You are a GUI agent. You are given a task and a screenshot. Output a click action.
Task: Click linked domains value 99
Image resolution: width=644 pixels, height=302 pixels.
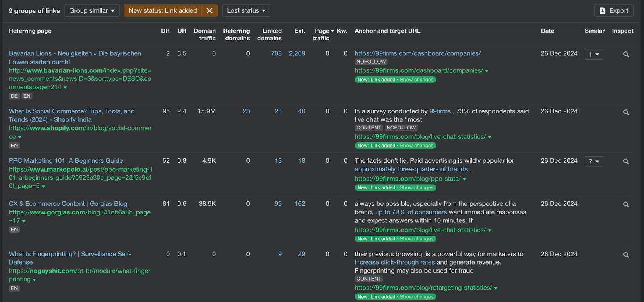click(278, 204)
